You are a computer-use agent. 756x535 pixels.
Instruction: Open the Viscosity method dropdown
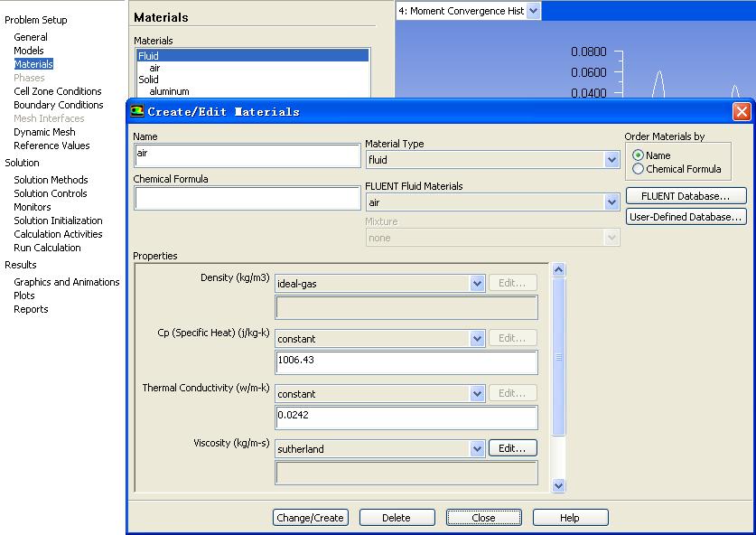point(478,449)
